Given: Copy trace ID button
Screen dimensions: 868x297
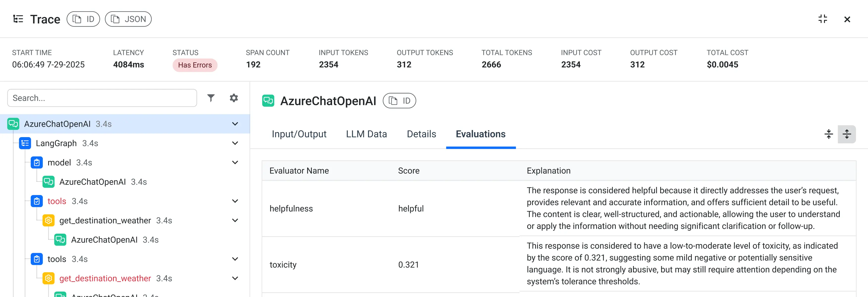Looking at the screenshot, I should (x=83, y=19).
